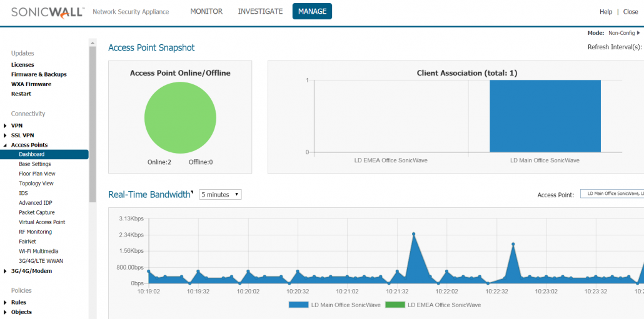Open Base Settings
This screenshot has width=644, height=319.
tap(35, 164)
